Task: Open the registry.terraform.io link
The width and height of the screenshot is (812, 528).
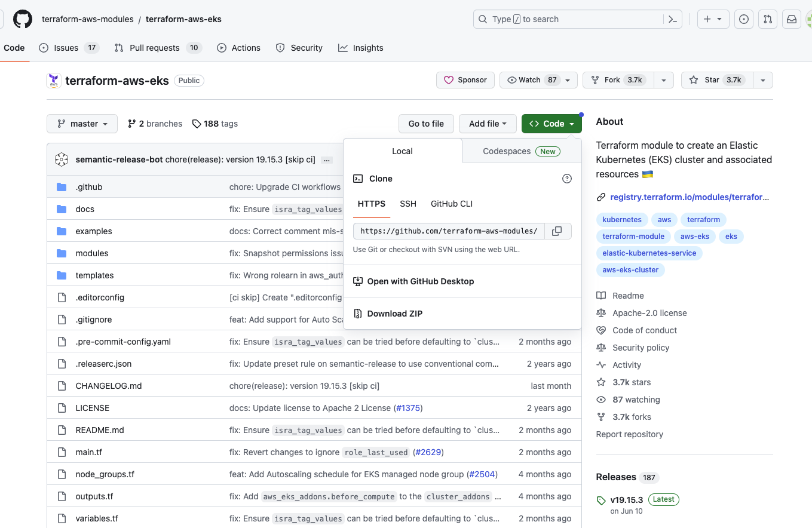Action: coord(690,197)
